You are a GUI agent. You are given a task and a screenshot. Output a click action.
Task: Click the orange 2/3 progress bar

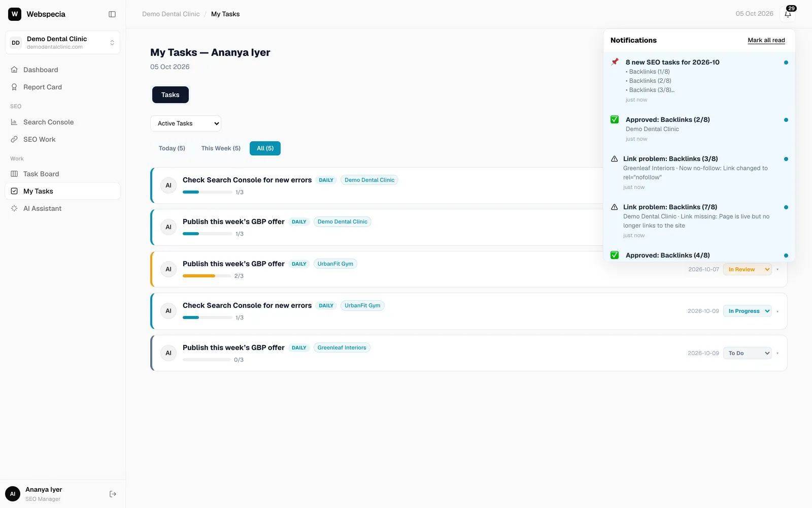coord(207,276)
